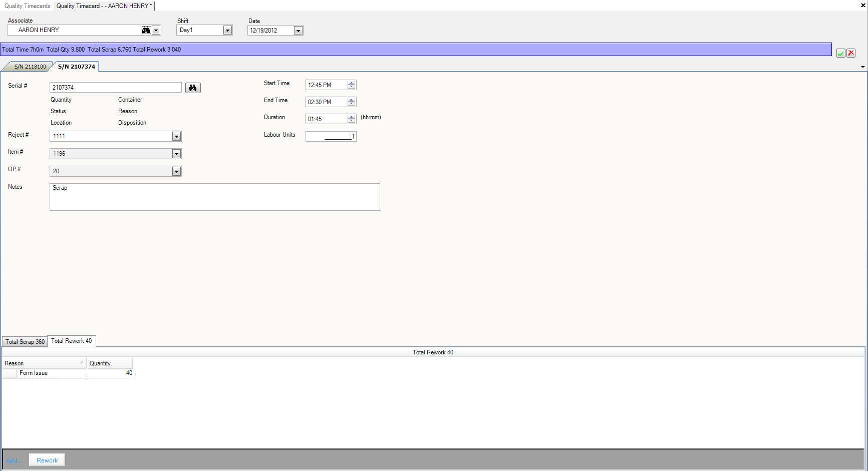Switch to the S/N 2118100 tab
Viewport: 868px width, 471px height.
[30, 67]
